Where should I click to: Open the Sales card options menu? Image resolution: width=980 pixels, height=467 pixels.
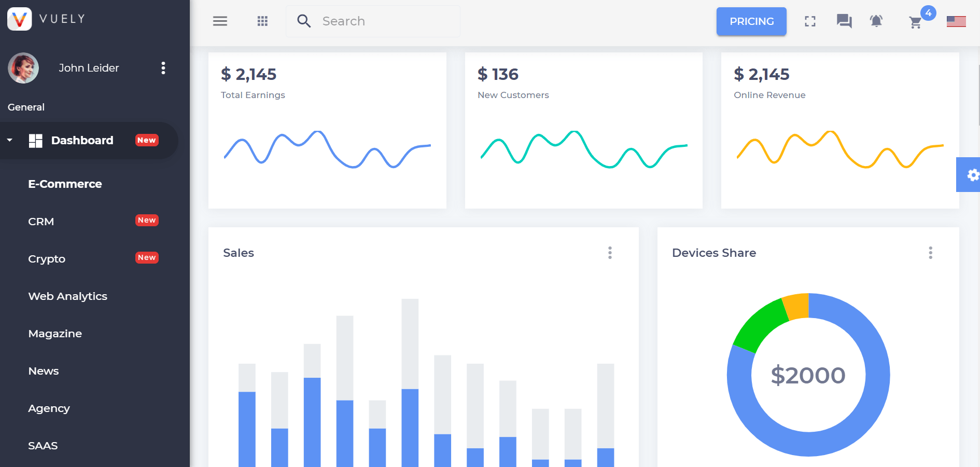click(610, 253)
